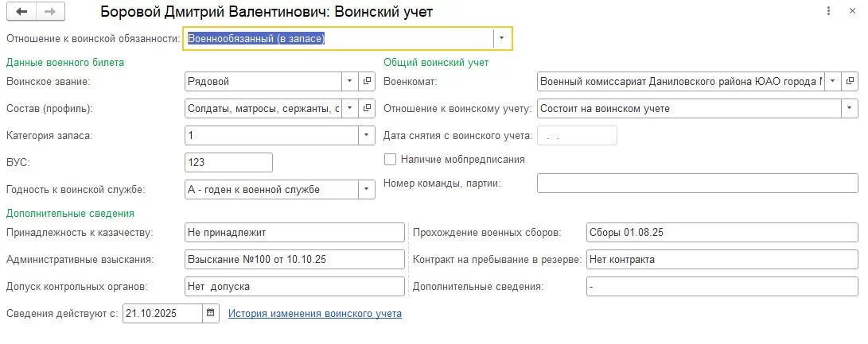868x344 pixels.
Task: Open the Военкомат linked item icon
Action: click(850, 81)
